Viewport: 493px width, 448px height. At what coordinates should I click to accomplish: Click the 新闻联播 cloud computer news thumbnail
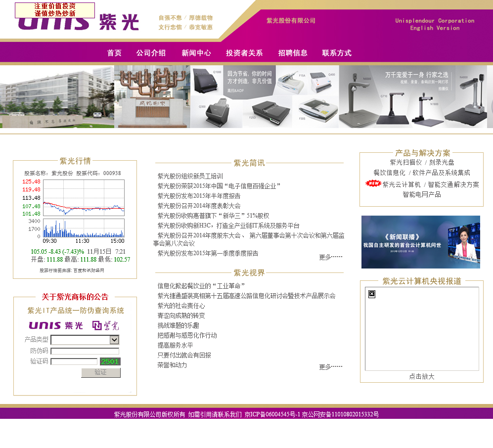(x=421, y=242)
